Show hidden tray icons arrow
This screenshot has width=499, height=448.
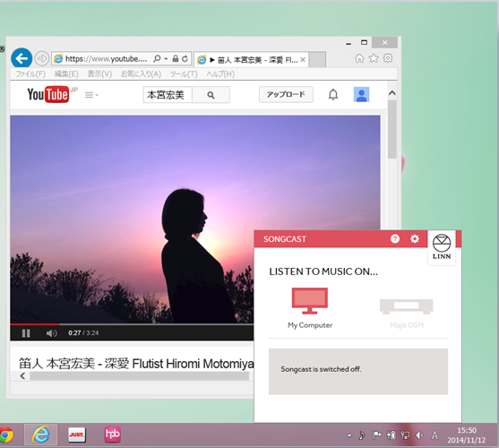349,435
